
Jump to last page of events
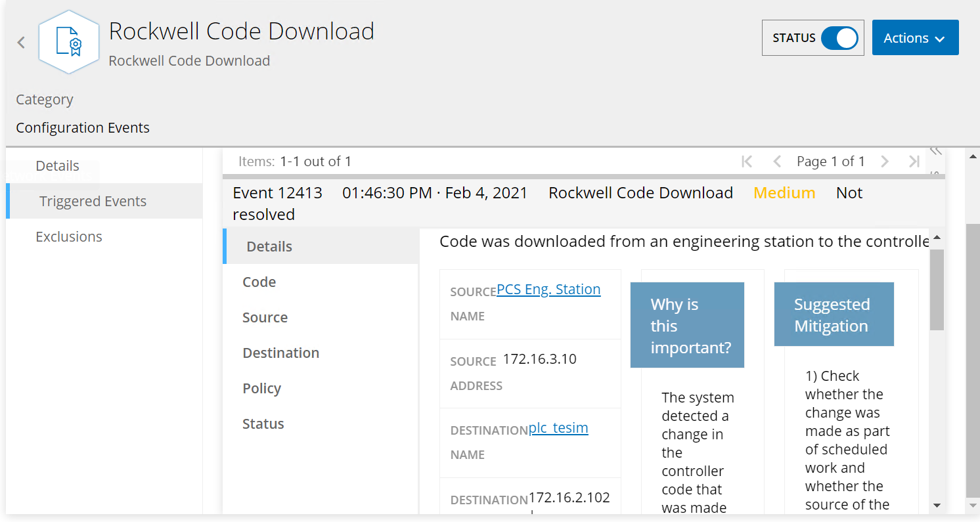click(x=914, y=162)
